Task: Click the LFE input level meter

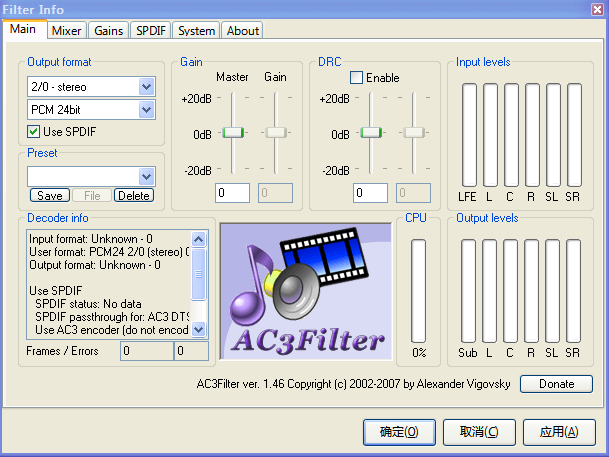Action: [x=469, y=135]
